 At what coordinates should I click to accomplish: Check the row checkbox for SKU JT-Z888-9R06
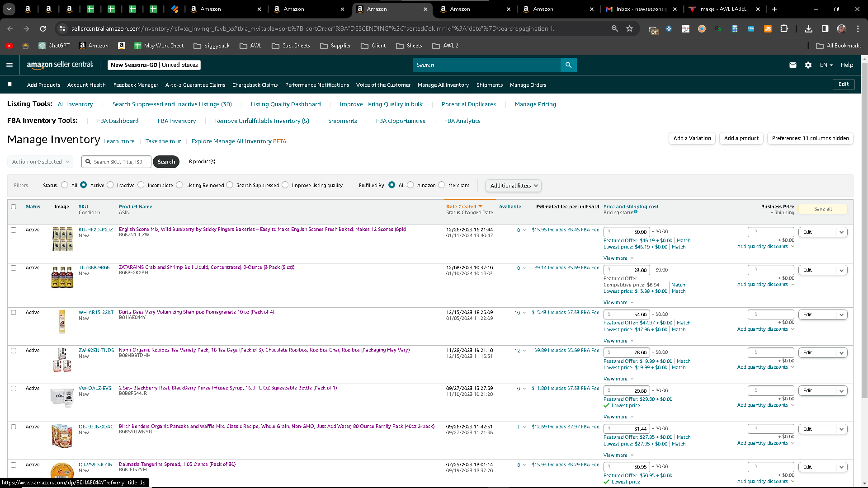[x=14, y=268]
